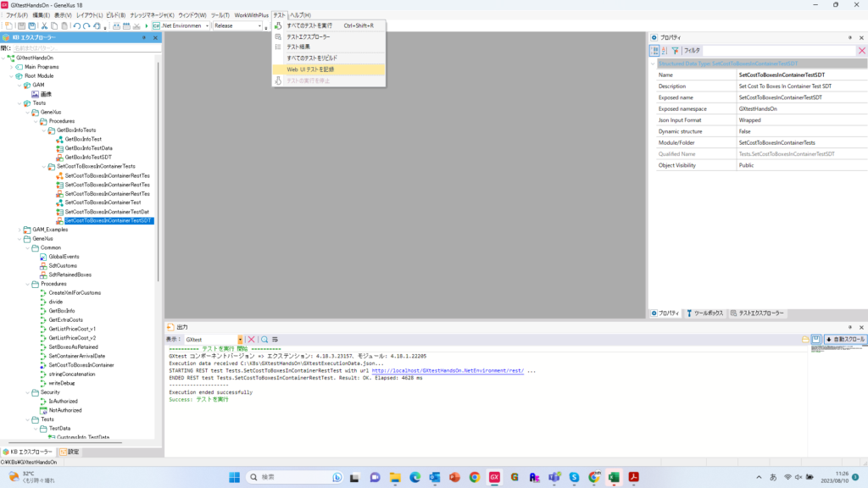
Task: Pin the KB Explorer panel with the pushpin
Action: point(146,37)
